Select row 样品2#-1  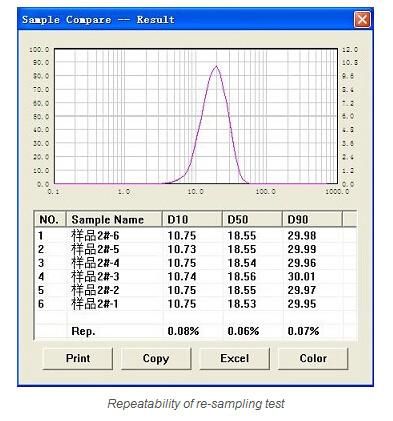pos(195,304)
